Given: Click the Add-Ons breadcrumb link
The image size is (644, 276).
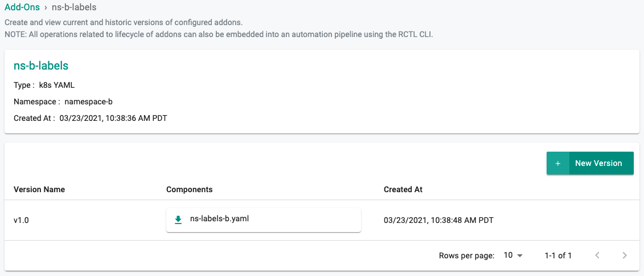Looking at the screenshot, I should (x=22, y=7).
